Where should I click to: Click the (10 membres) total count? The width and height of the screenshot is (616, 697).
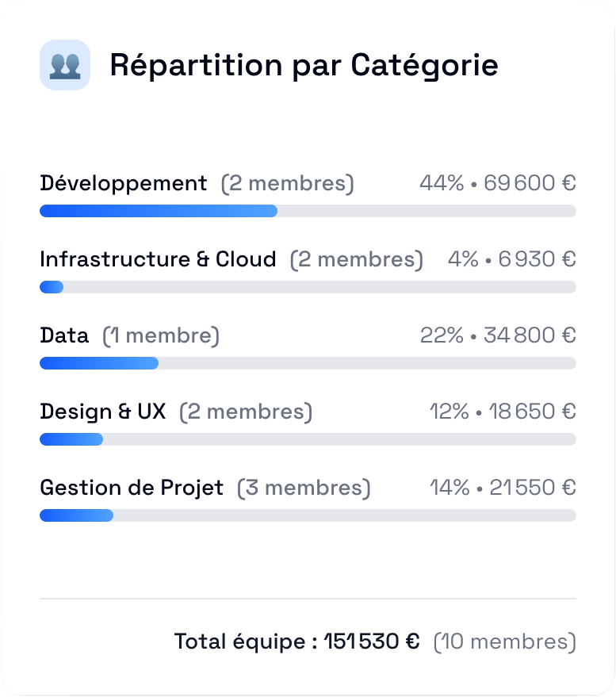tap(505, 641)
